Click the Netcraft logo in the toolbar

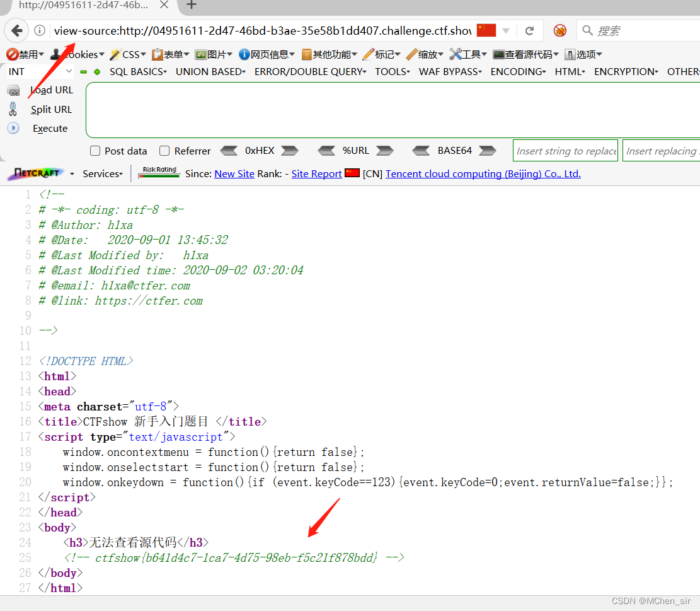(35, 173)
